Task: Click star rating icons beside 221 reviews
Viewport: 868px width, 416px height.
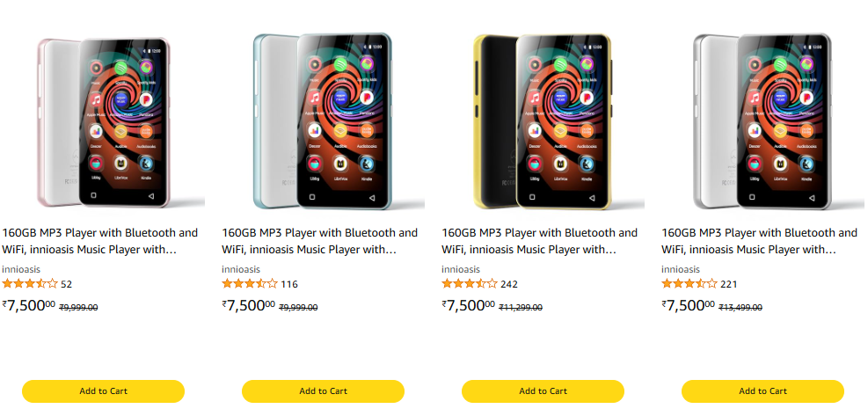Action: point(689,284)
